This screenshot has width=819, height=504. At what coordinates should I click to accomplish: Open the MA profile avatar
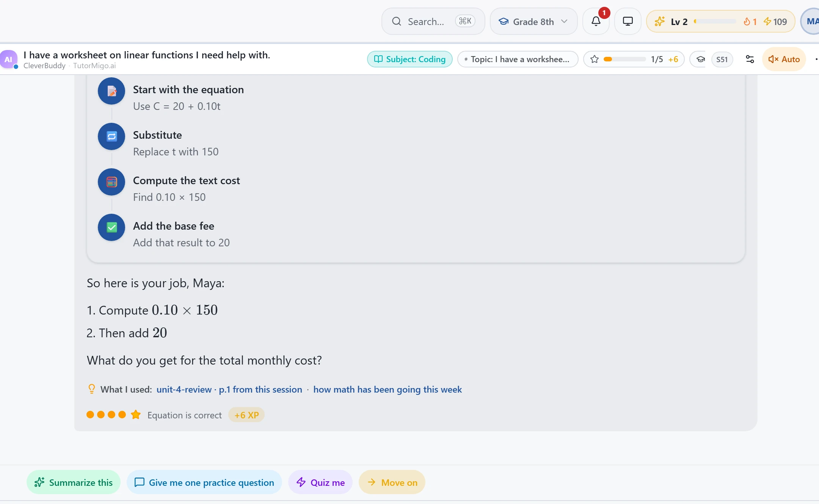point(811,21)
